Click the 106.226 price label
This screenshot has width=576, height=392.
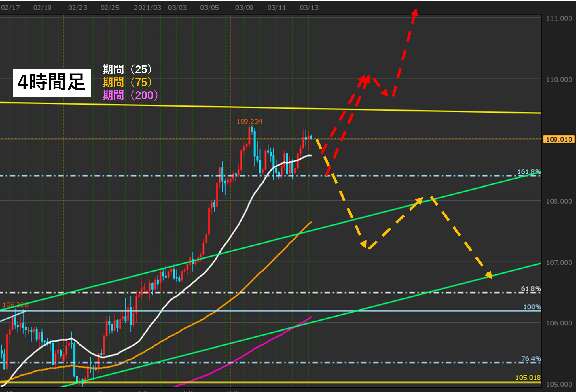pos(16,305)
